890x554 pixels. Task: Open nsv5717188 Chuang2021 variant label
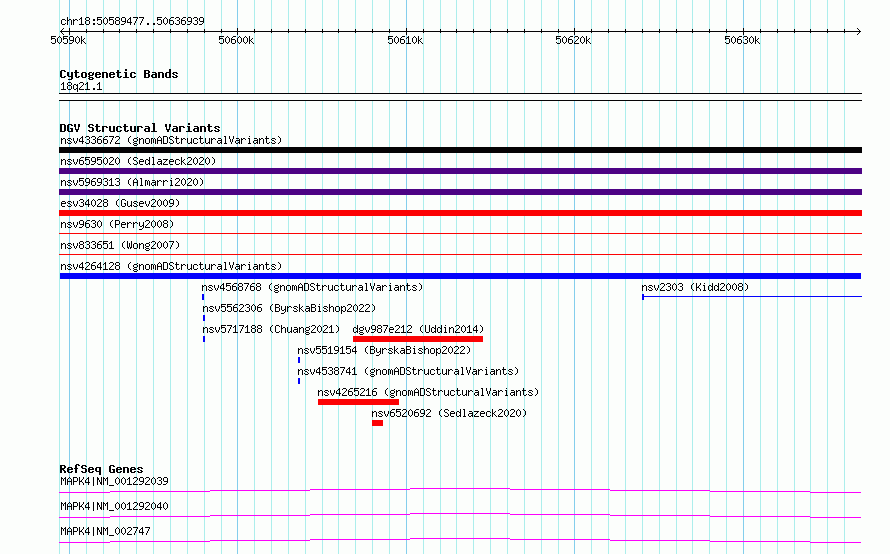[x=271, y=329]
